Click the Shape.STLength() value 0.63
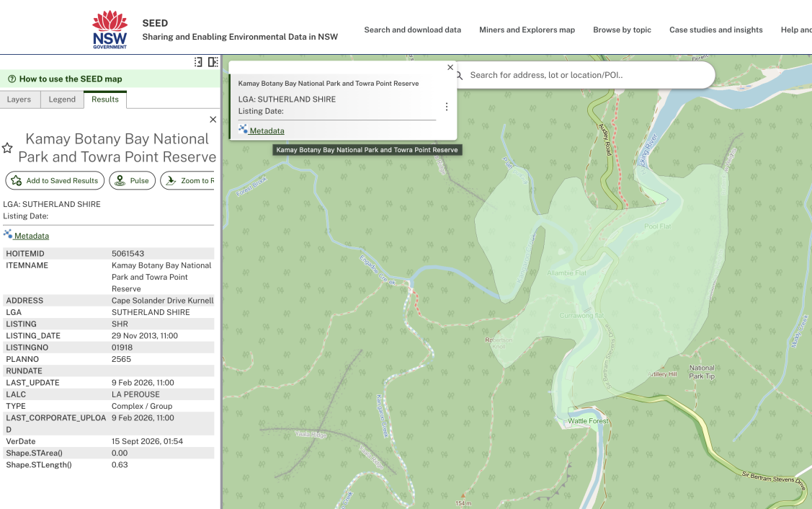The image size is (812, 509). pyautogui.click(x=120, y=465)
